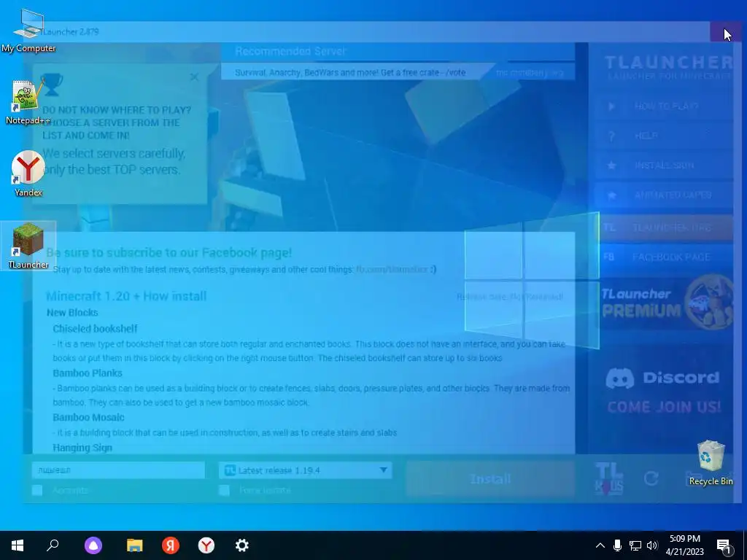Open the Windows Start menu
747x560 pixels.
pyautogui.click(x=18, y=545)
